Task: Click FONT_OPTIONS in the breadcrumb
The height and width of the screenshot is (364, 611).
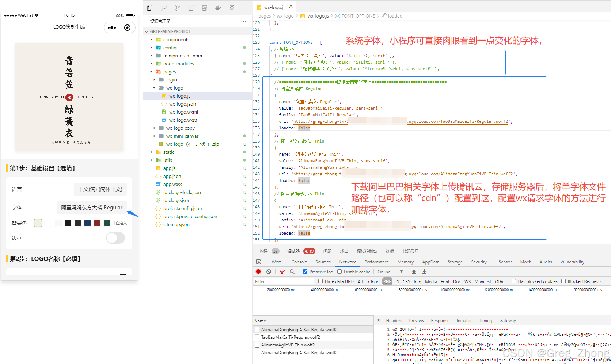Action: coord(358,16)
